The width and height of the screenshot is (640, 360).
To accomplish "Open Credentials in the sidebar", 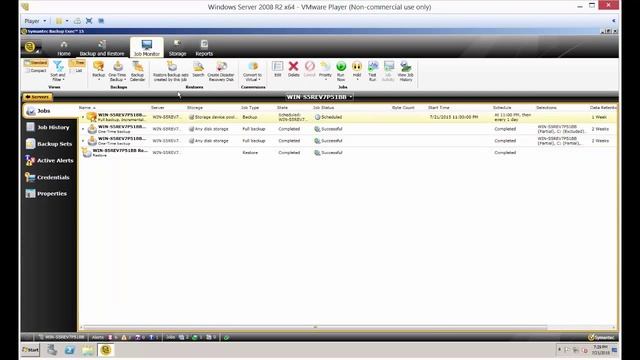I will tap(49, 178).
